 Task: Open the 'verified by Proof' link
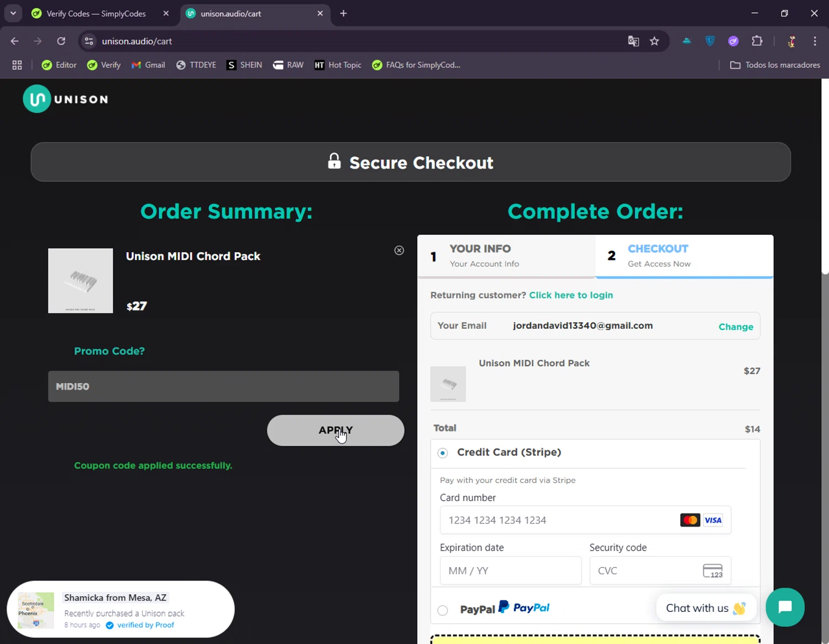[145, 625]
